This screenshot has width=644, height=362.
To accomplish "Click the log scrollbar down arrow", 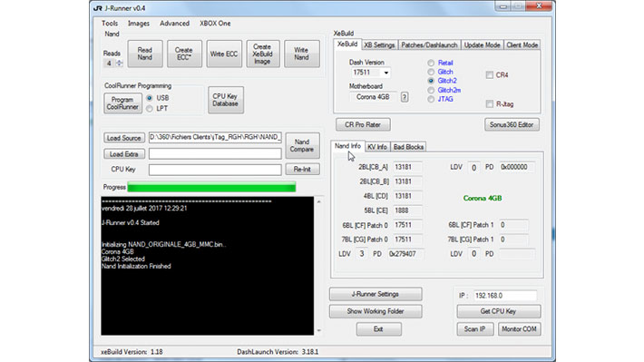I will (318, 330).
